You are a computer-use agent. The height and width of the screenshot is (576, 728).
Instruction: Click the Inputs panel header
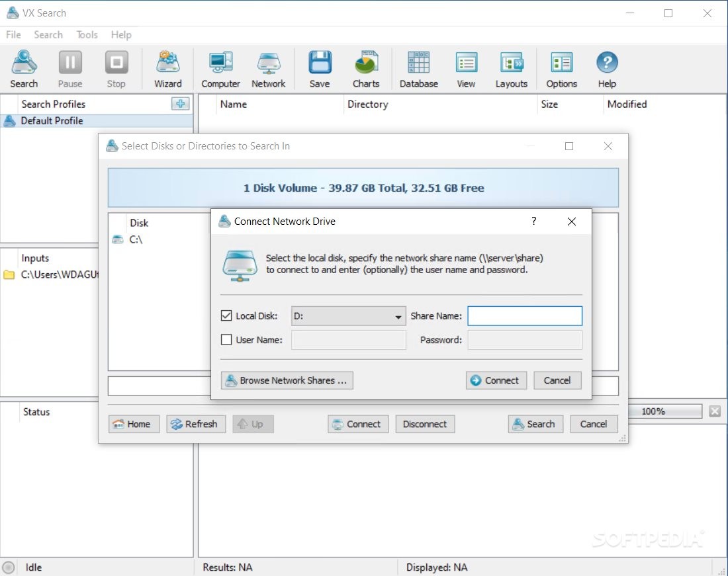tap(35, 258)
